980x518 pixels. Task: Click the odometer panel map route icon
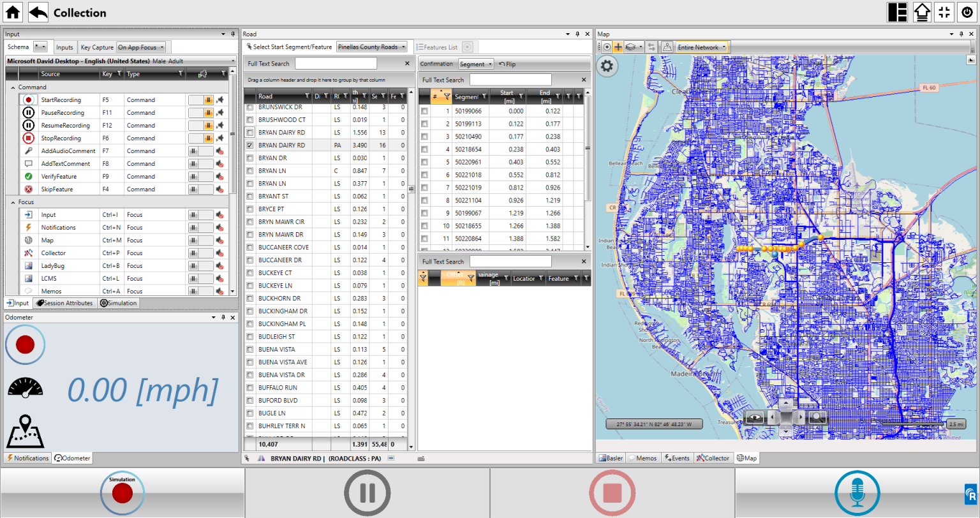click(25, 431)
